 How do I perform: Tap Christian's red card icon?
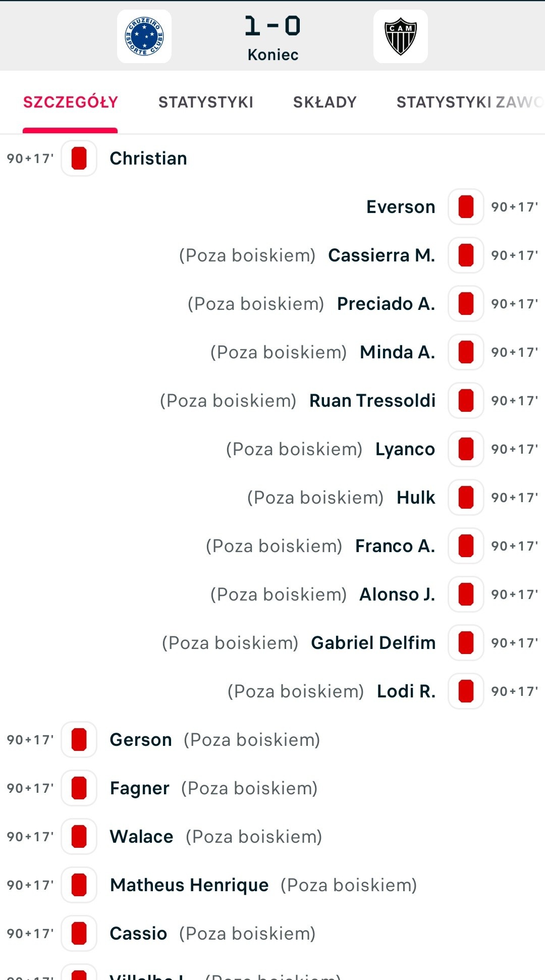click(79, 158)
